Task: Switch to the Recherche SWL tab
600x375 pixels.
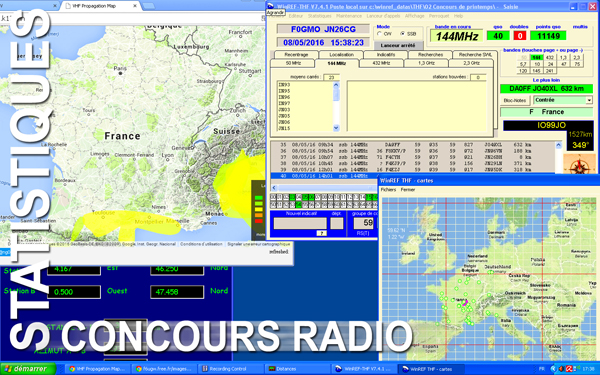Action: (x=475, y=55)
